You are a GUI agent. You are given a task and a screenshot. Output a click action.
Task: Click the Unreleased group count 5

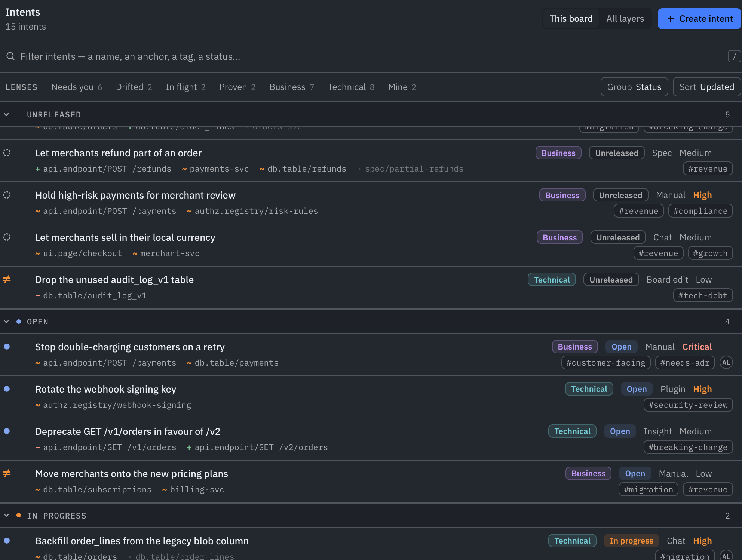pyautogui.click(x=727, y=114)
